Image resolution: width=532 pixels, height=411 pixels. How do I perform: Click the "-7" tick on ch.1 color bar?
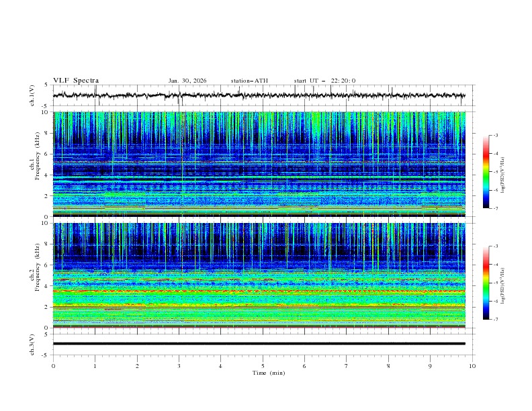pyautogui.click(x=496, y=208)
